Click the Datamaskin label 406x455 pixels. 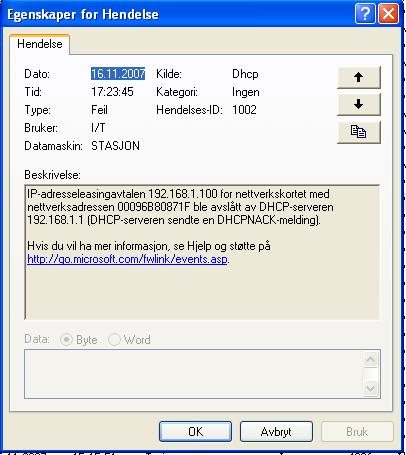tap(53, 146)
